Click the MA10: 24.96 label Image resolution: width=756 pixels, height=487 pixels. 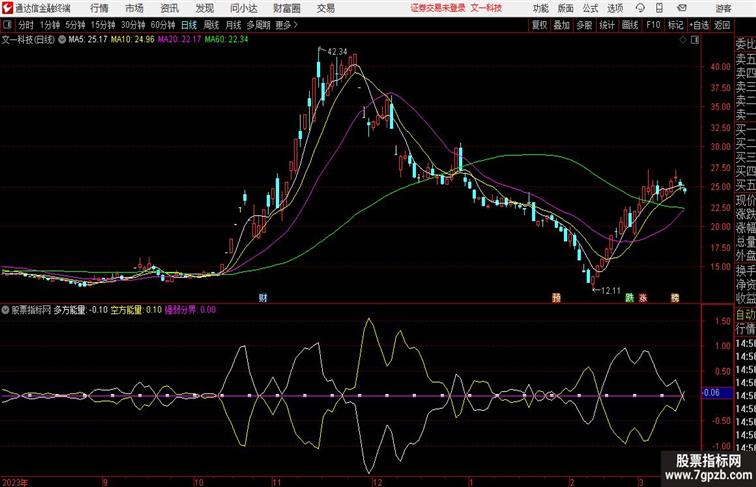(x=133, y=40)
